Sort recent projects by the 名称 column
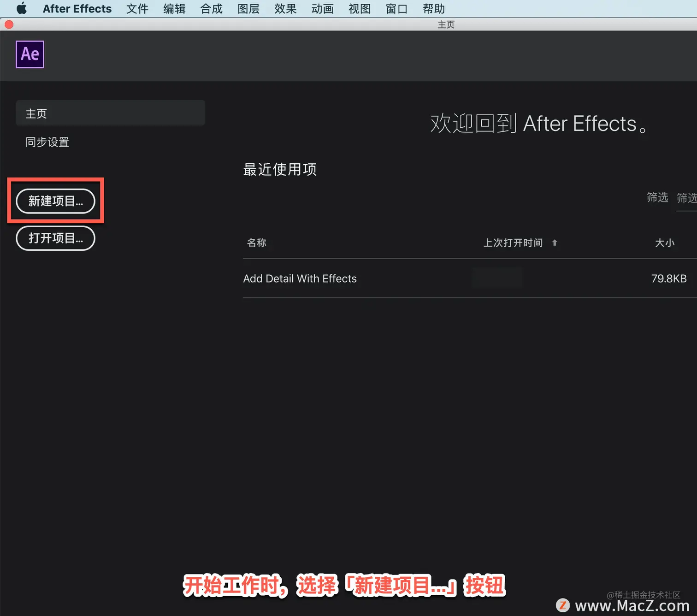The height and width of the screenshot is (616, 697). click(x=256, y=243)
